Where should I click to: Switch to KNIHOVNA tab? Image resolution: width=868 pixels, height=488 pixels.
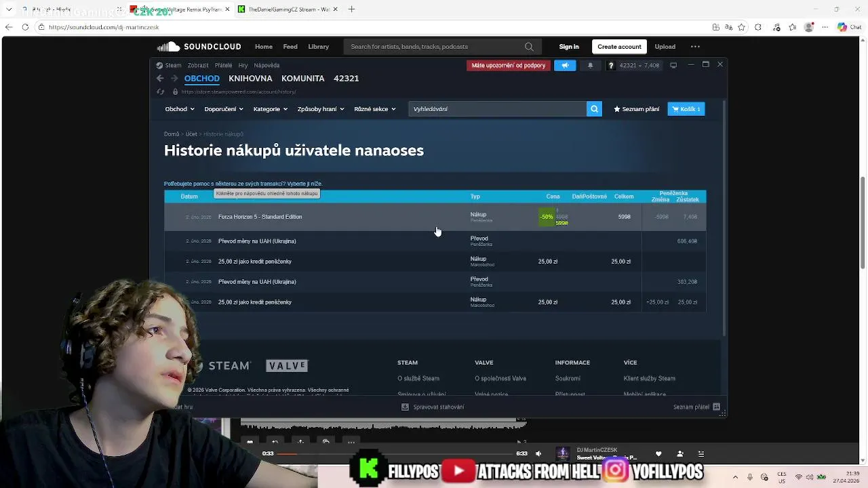coord(250,79)
